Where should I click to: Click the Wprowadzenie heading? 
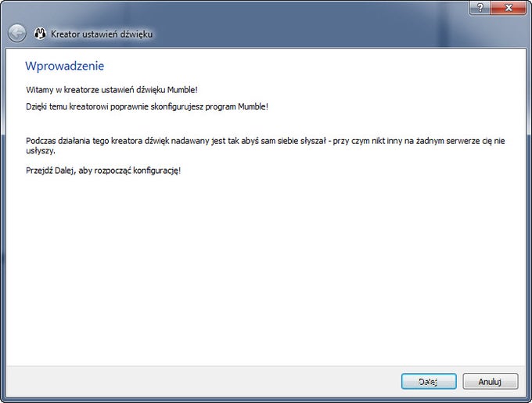pos(64,66)
